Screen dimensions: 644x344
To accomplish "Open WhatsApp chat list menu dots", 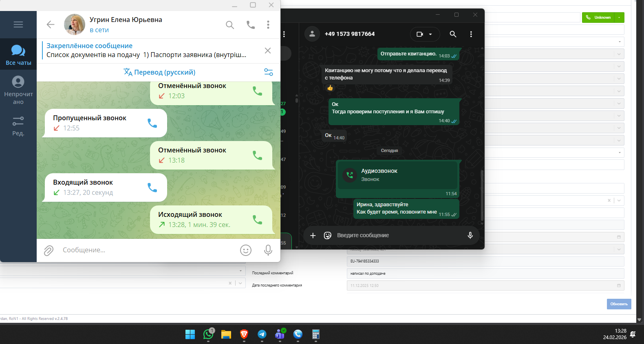I will coord(284,34).
